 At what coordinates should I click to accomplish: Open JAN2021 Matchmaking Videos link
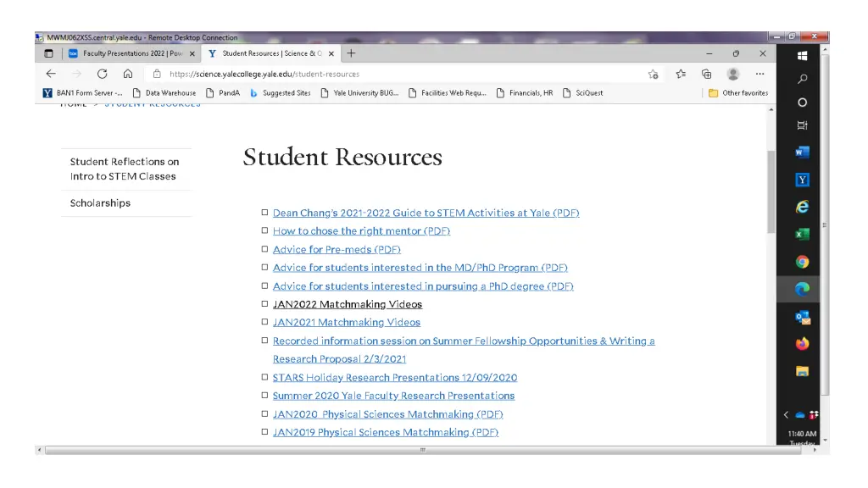347,322
